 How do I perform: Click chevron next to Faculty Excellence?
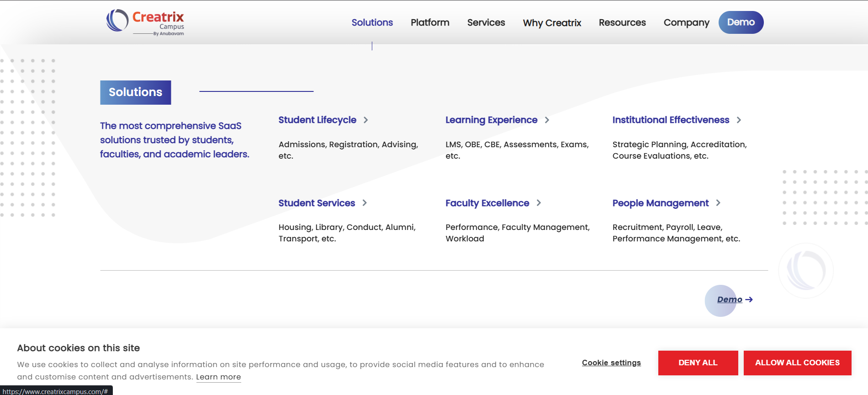pyautogui.click(x=539, y=203)
